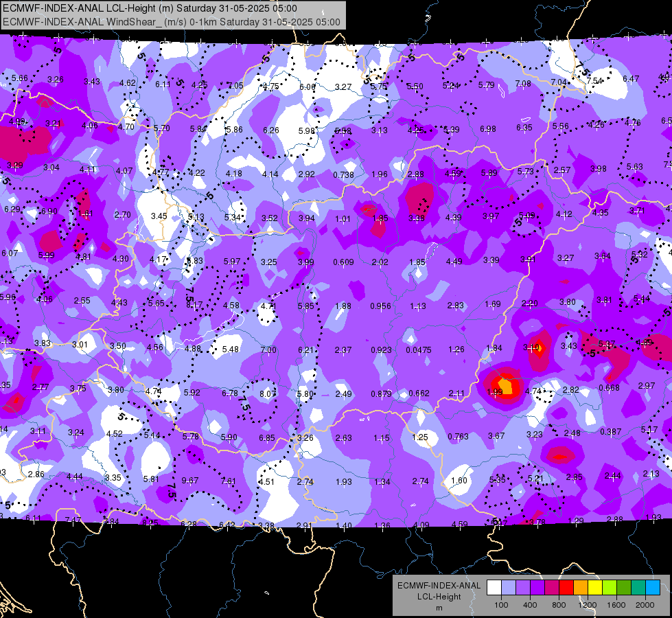Click the wind shear value 6.98
This screenshot has height=618, width=672.
point(488,128)
